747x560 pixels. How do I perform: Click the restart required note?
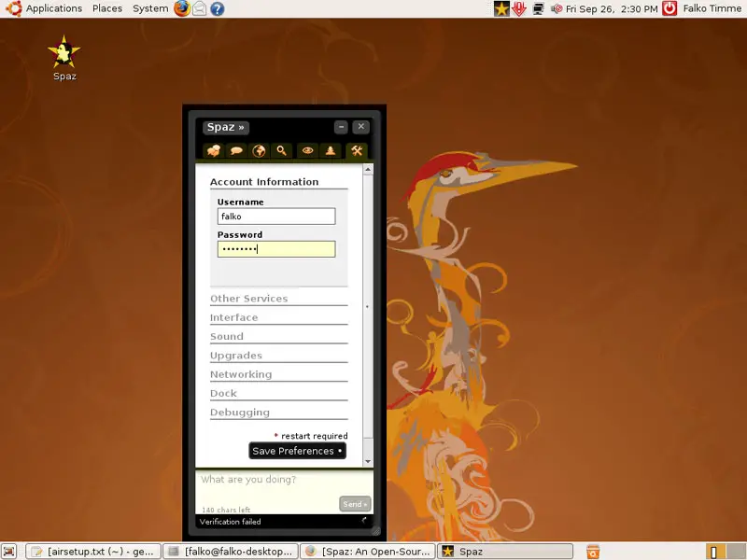pyautogui.click(x=311, y=436)
